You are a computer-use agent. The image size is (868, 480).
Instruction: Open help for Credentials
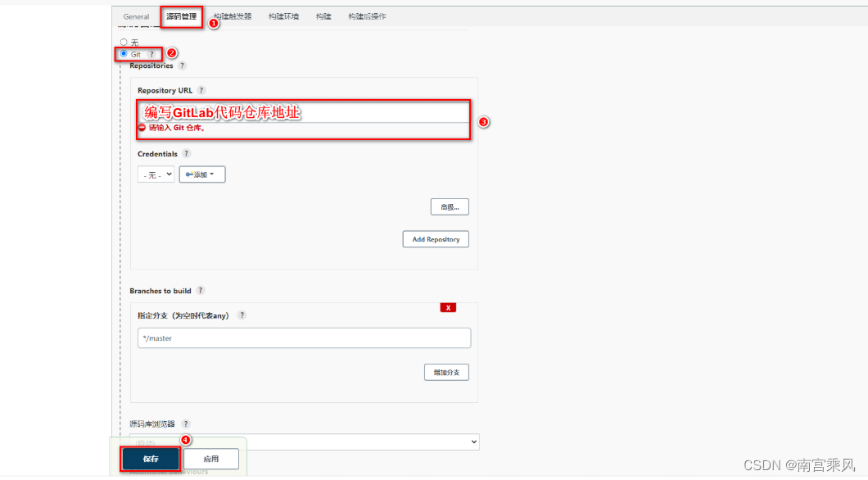(187, 154)
